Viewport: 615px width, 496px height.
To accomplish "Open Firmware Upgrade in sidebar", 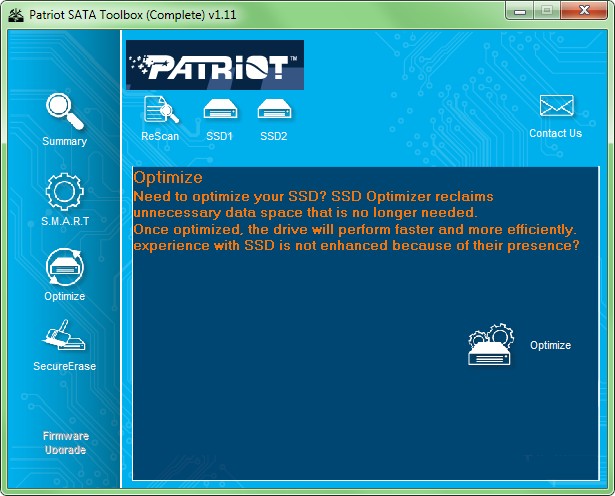I will (x=66, y=443).
